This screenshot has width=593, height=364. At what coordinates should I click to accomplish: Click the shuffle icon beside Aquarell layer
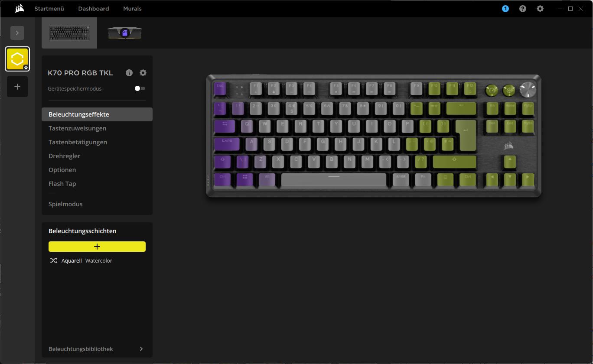click(53, 260)
